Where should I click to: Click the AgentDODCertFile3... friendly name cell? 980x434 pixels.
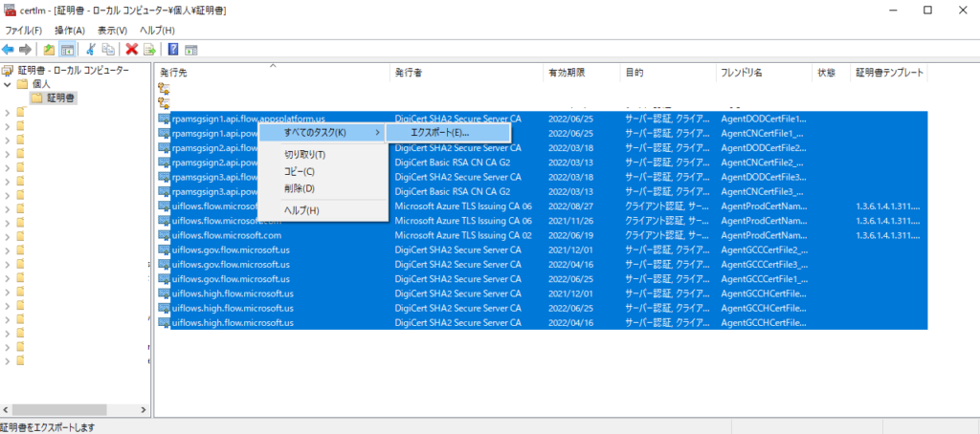[x=764, y=177]
